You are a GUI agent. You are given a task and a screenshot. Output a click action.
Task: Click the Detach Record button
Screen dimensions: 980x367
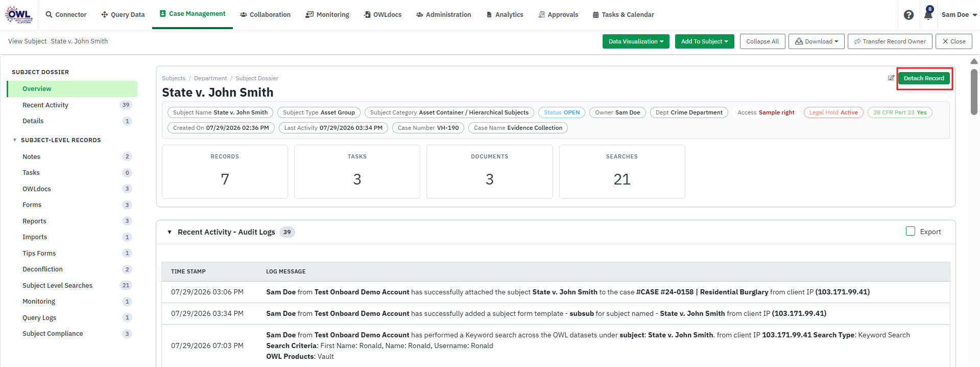click(924, 78)
